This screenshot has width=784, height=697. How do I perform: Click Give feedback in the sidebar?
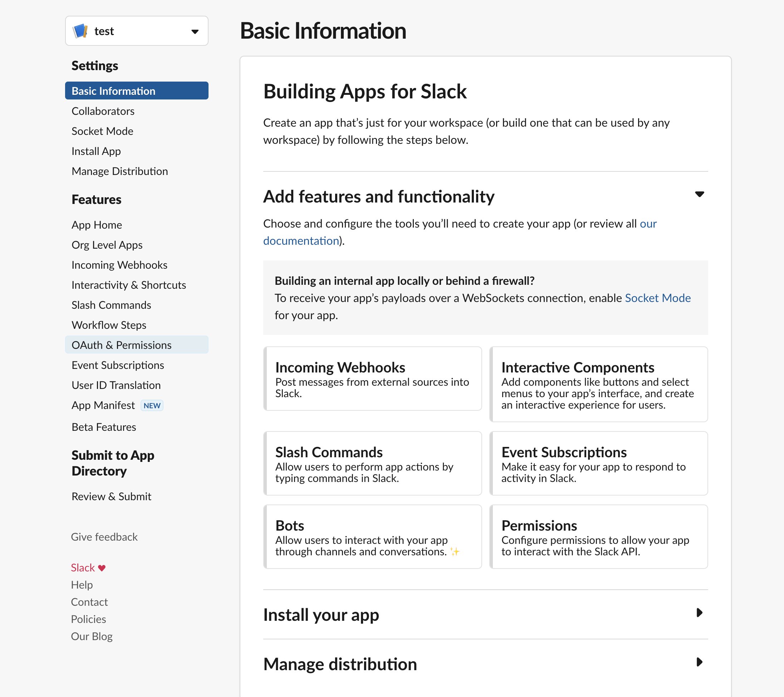click(x=104, y=537)
